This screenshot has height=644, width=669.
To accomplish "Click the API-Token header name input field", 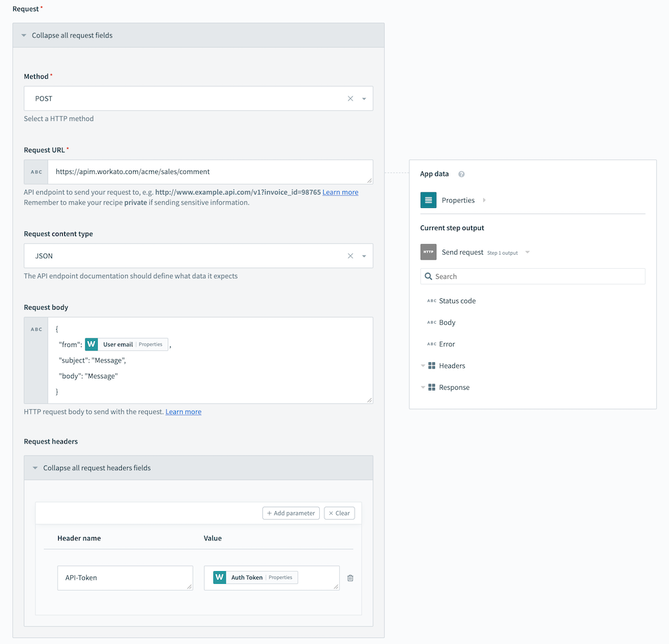I will click(124, 577).
